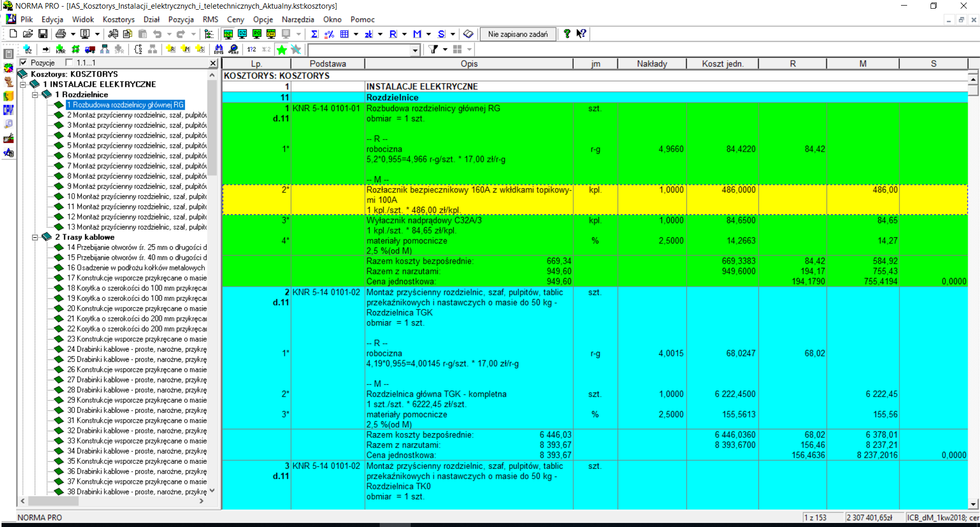Open the empty toolbar combo box dropdown

(415, 50)
